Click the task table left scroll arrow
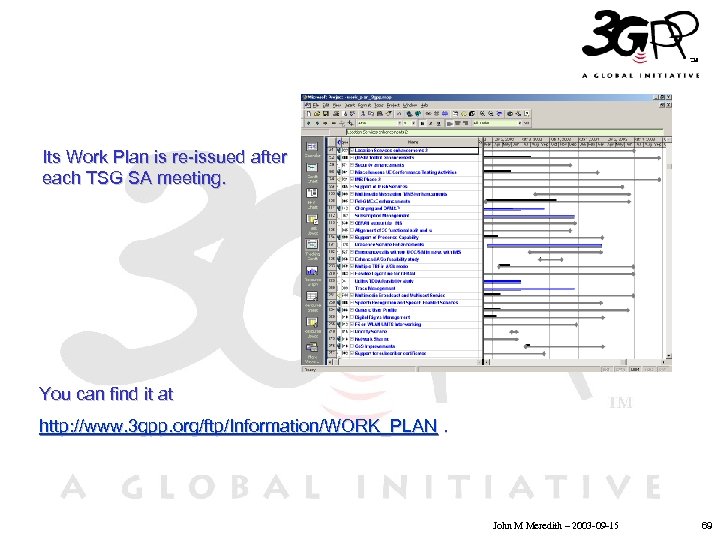Screen dimensions: 720x540 (x=331, y=362)
